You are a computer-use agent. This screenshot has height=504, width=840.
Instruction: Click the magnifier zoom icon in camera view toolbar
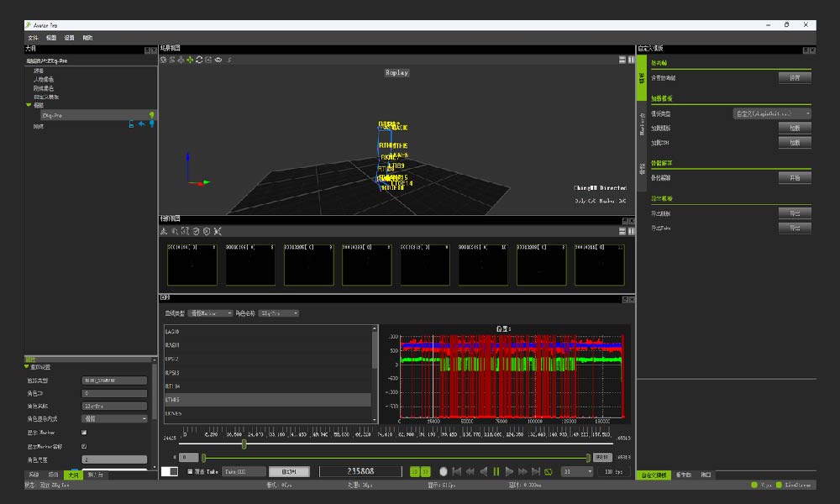point(174,231)
